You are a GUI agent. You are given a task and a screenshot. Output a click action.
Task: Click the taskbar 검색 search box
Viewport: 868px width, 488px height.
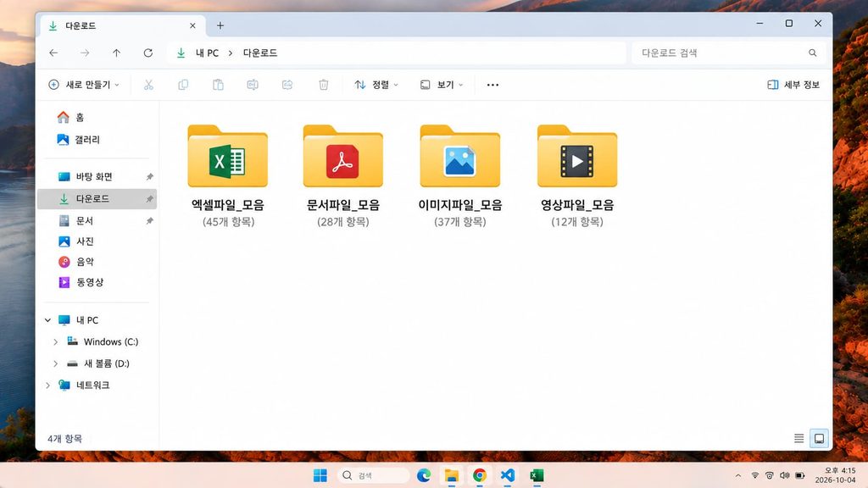[373, 475]
